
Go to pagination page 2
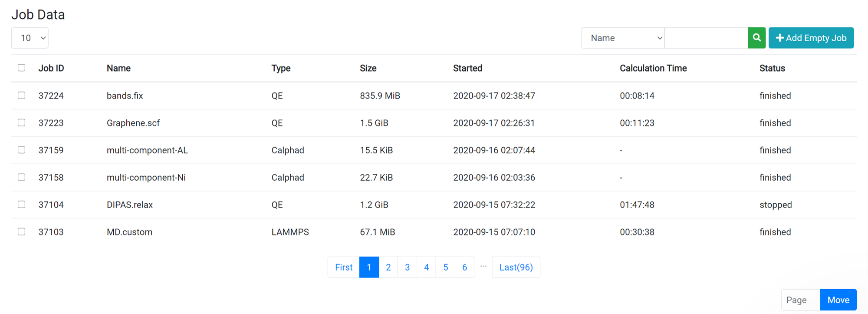pyautogui.click(x=388, y=267)
